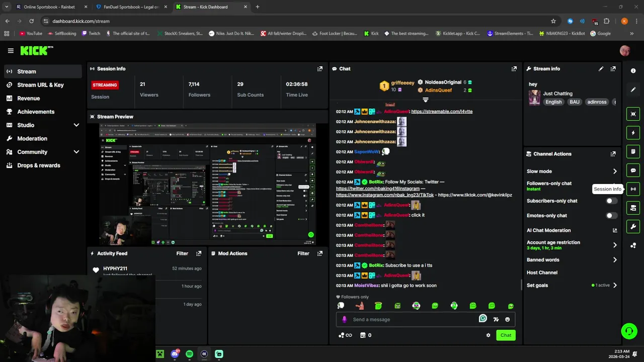Open Filter in Mod Actions

(x=303, y=253)
